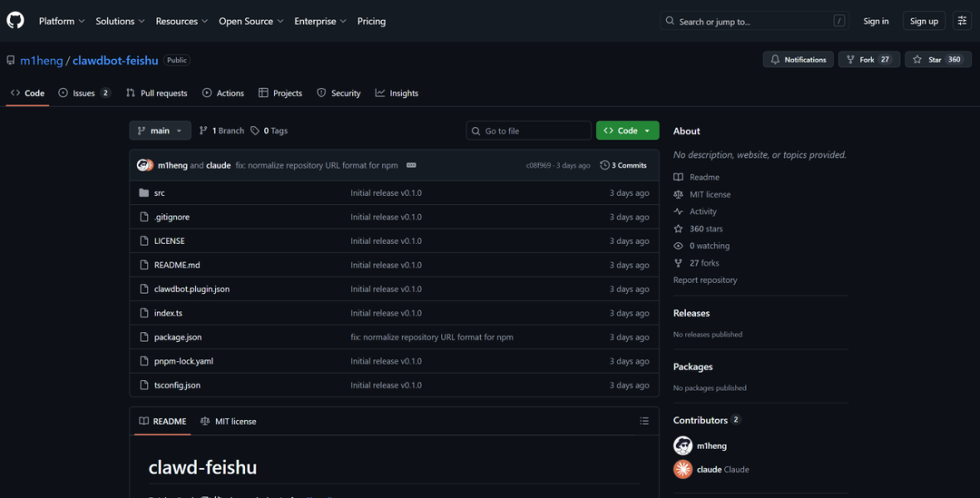This screenshot has height=498, width=980.
Task: Switch to the Actions tab
Action: pyautogui.click(x=223, y=93)
